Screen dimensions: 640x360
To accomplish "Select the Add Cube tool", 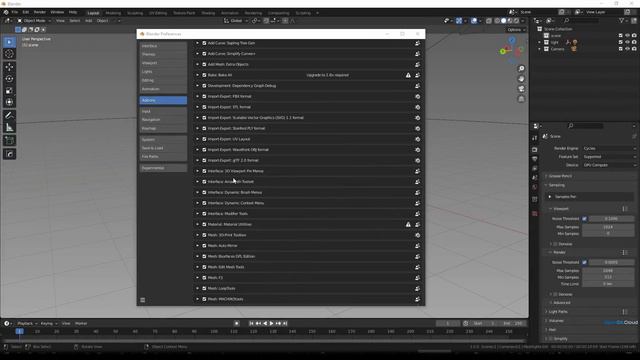I will pyautogui.click(x=9, y=141).
